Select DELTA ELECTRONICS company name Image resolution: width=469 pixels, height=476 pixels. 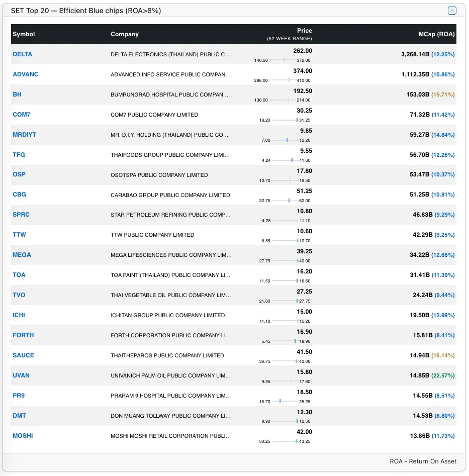(x=170, y=54)
